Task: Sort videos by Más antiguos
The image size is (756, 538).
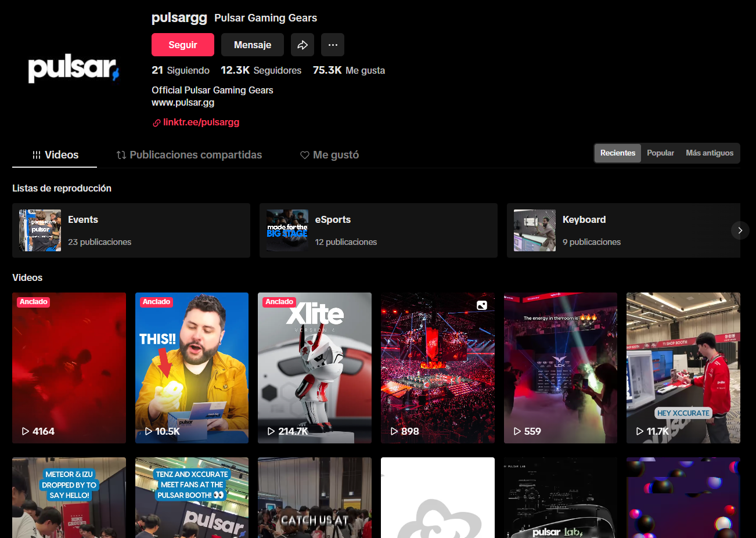Action: [x=710, y=153]
